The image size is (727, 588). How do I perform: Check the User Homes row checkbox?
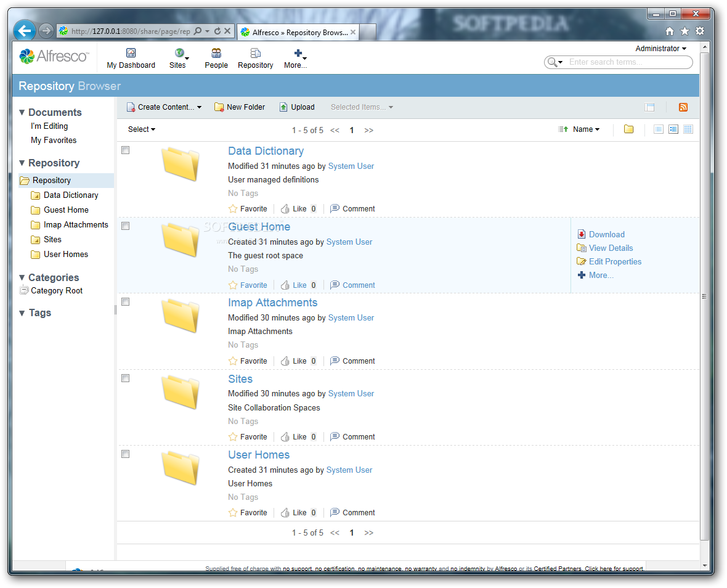point(125,454)
